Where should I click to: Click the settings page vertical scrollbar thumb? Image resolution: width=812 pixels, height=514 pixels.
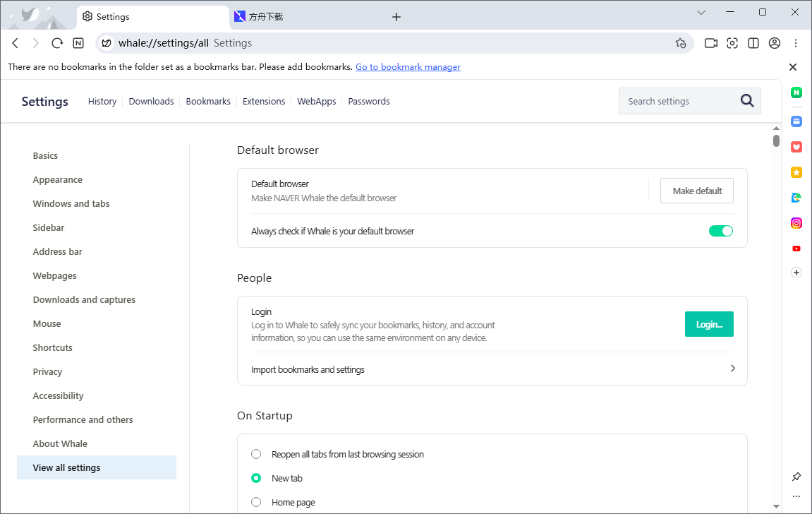tap(776, 141)
